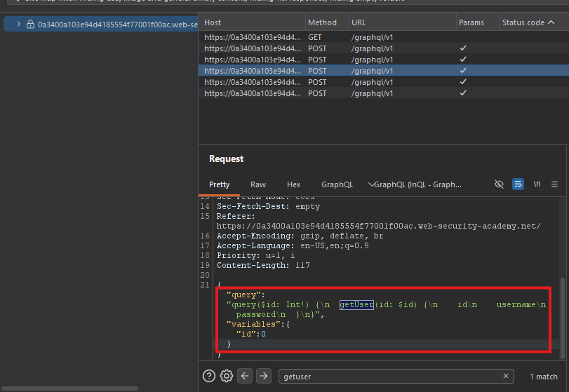Switch to the Hex tab
Viewport: 569px width, 392px height.
pos(293,184)
